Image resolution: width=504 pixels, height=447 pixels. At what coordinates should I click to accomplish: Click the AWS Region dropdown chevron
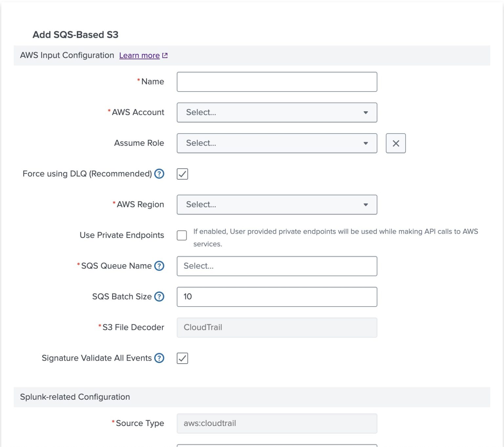click(x=366, y=204)
